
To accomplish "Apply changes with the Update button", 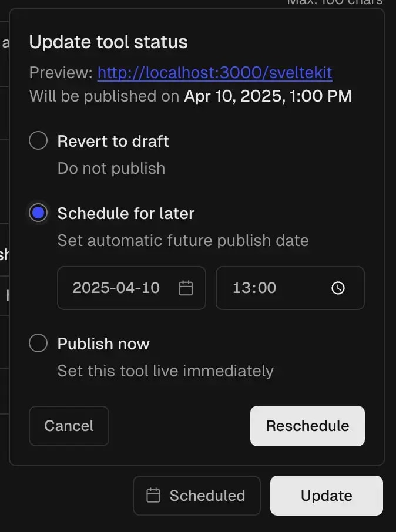I will point(326,496).
